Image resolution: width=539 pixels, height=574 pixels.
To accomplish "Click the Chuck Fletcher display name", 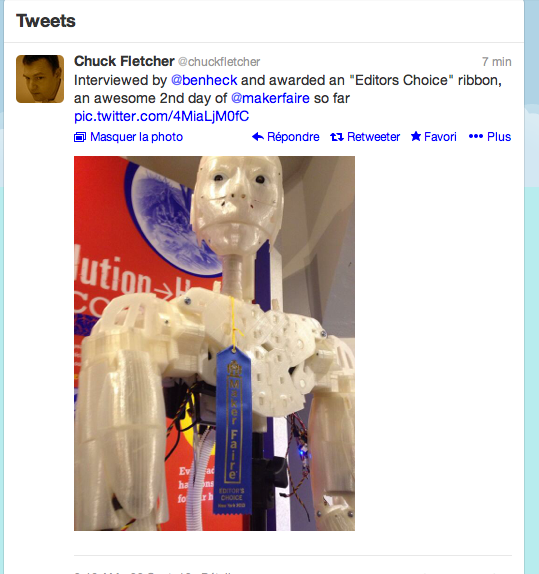I will [124, 61].
